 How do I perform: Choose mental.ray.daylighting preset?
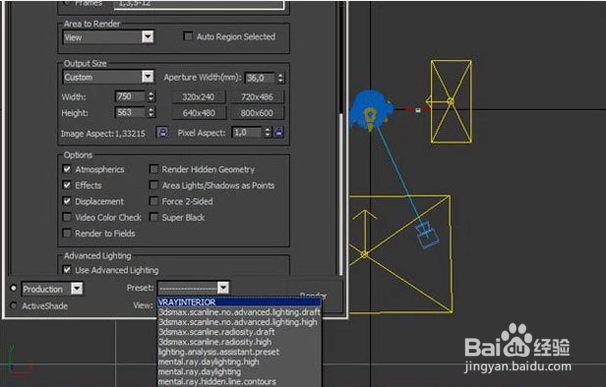tap(239, 372)
